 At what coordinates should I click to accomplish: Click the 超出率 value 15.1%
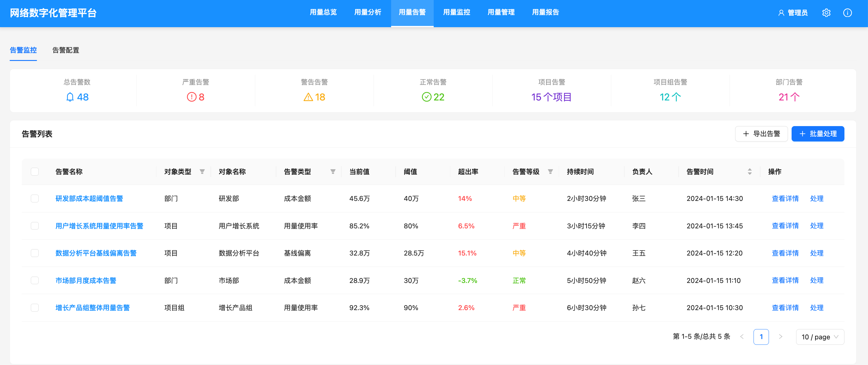(467, 253)
